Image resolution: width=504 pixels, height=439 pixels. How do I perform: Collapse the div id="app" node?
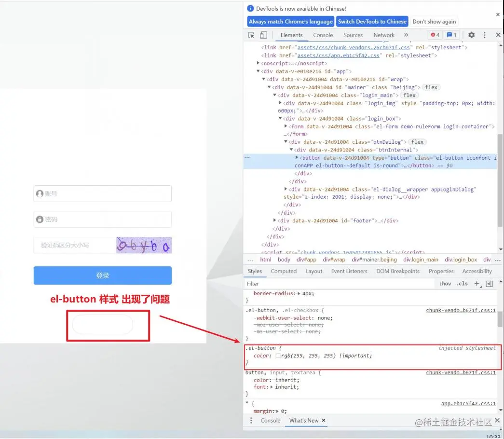[x=258, y=71]
